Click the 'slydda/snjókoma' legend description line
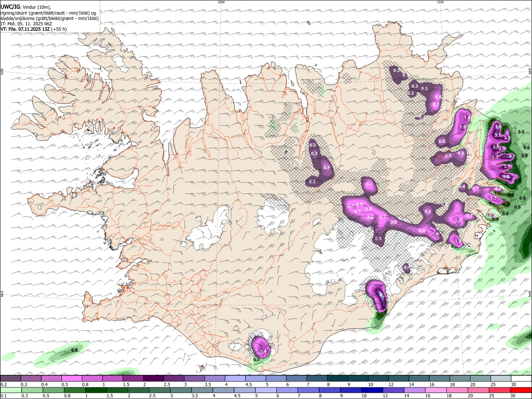This screenshot has height=399, width=532. click(49, 18)
